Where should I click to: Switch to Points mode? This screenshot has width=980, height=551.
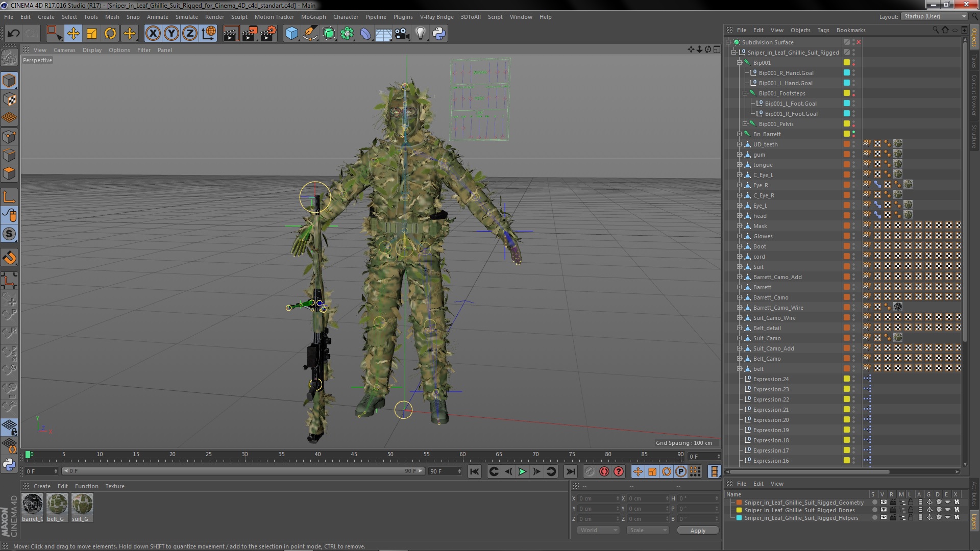tap(9, 137)
